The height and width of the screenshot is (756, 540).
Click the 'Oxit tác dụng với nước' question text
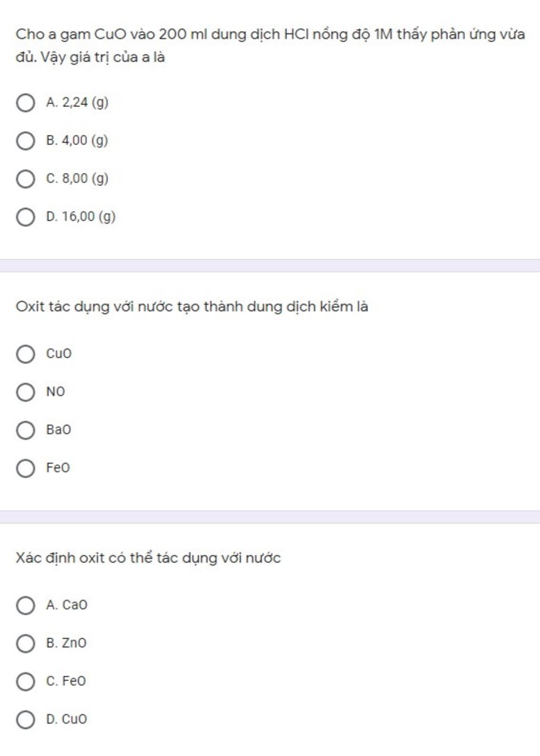click(x=192, y=307)
